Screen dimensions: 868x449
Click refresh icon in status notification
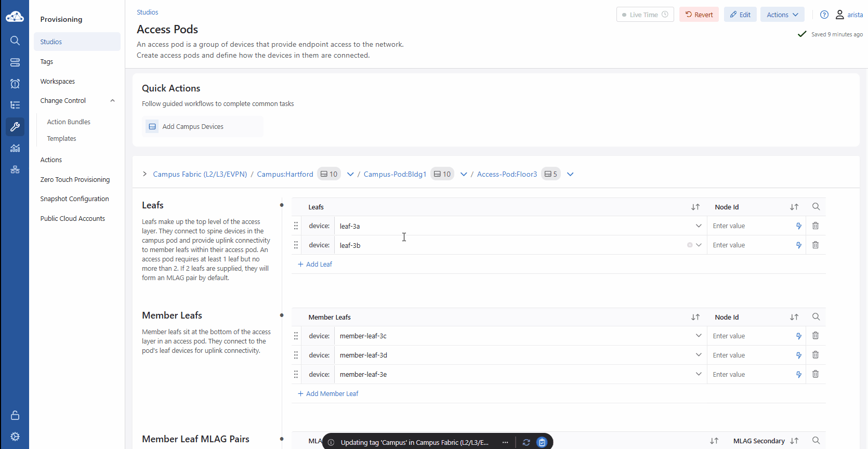[x=526, y=442]
